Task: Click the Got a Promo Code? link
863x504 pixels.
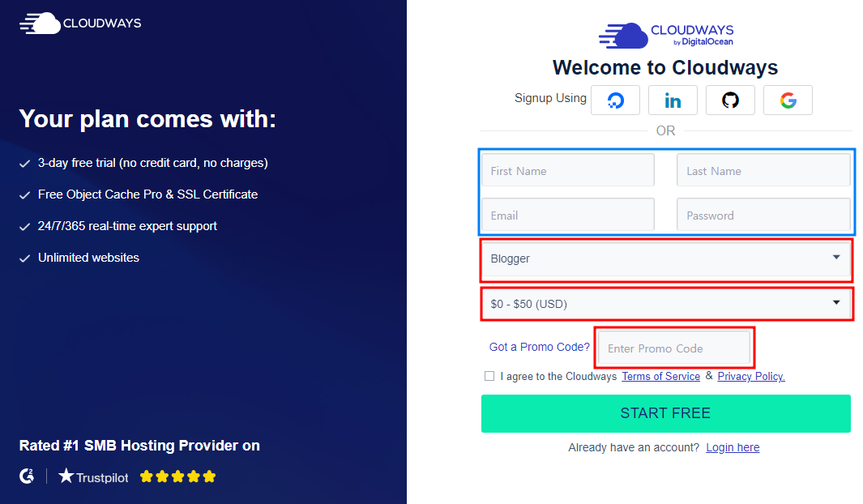Action: [x=540, y=347]
